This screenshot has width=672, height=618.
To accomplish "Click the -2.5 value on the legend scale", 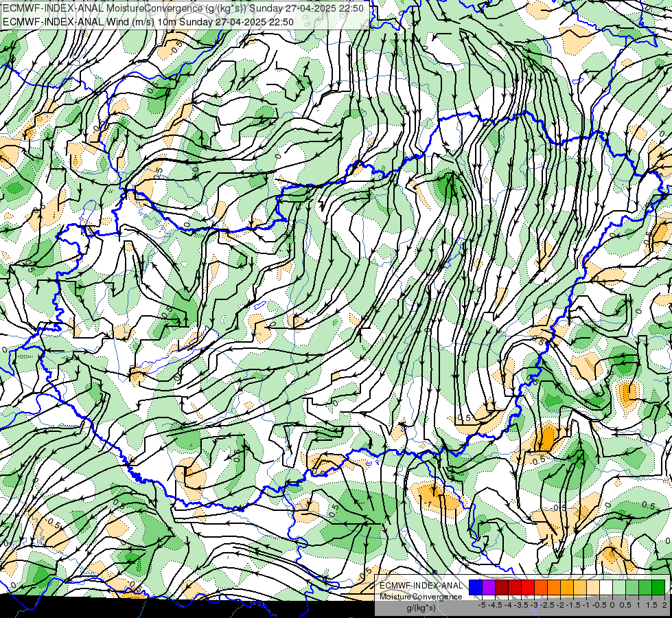I will coord(547,605).
